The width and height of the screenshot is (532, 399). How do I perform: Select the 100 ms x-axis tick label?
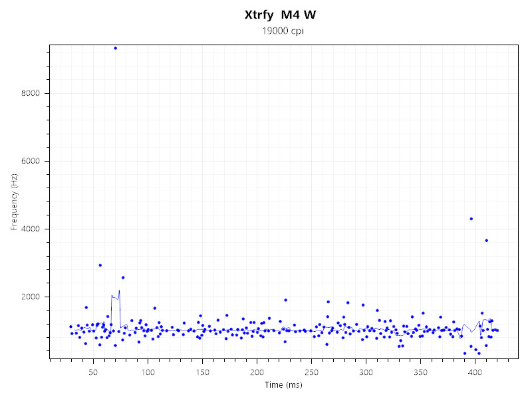point(148,373)
